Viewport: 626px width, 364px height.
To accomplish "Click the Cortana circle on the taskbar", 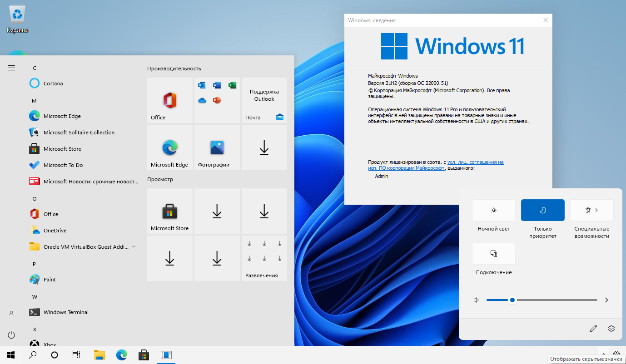I will [55, 355].
